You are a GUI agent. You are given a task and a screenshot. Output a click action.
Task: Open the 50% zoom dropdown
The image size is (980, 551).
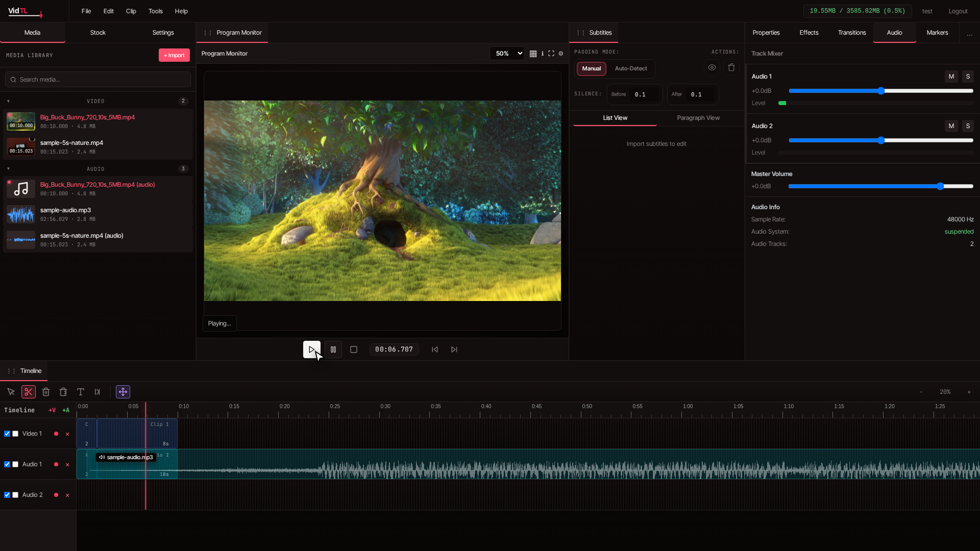507,54
